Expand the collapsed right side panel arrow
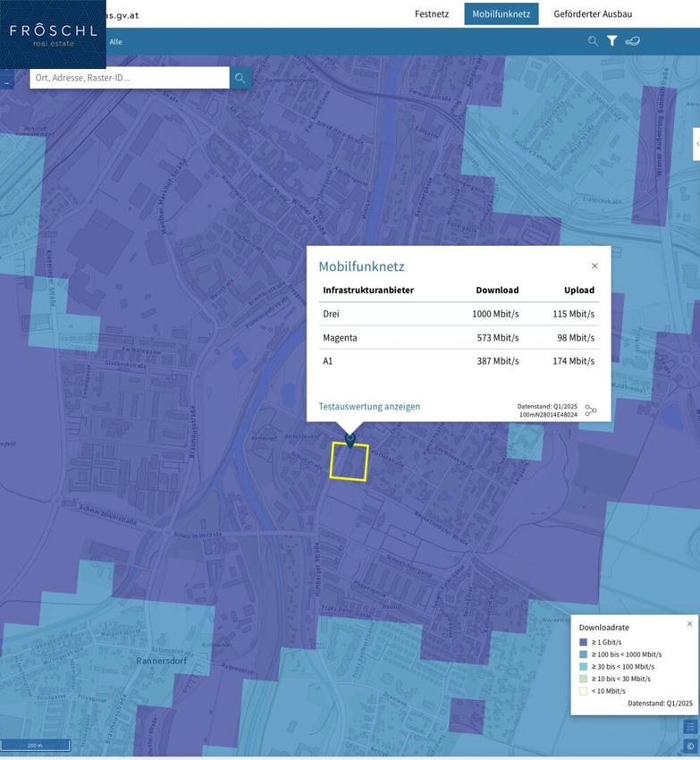The width and height of the screenshot is (700, 760). 696,144
